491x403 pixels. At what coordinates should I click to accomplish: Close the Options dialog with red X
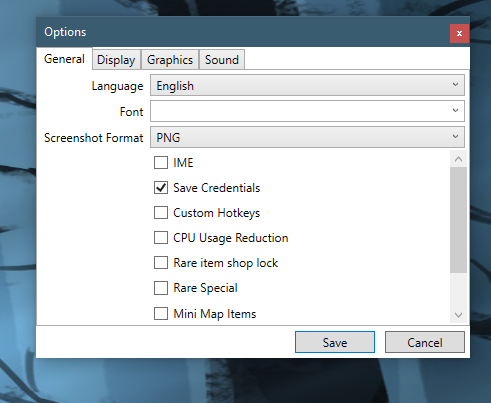click(x=459, y=33)
